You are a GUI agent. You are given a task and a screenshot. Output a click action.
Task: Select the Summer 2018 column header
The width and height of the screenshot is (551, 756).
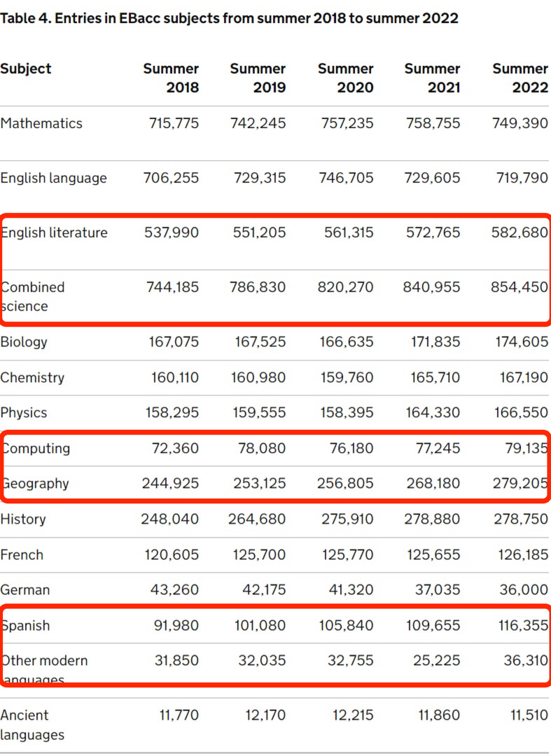coord(172,78)
